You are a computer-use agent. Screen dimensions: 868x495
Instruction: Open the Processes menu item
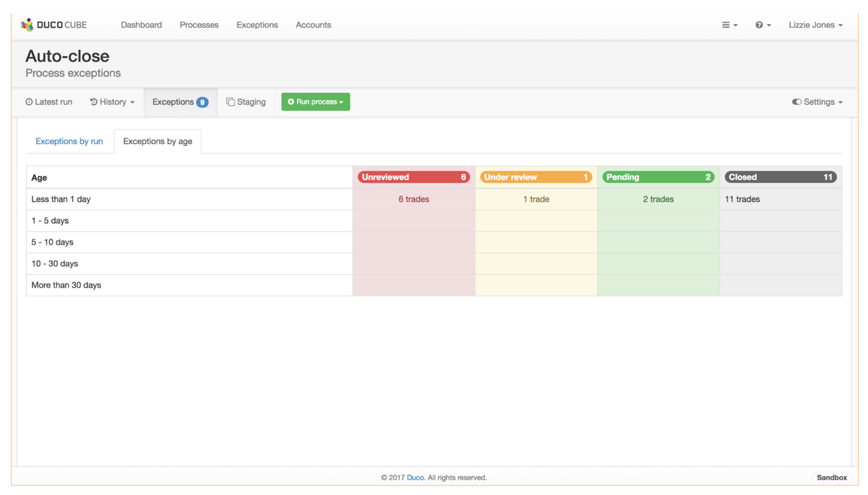pos(199,25)
